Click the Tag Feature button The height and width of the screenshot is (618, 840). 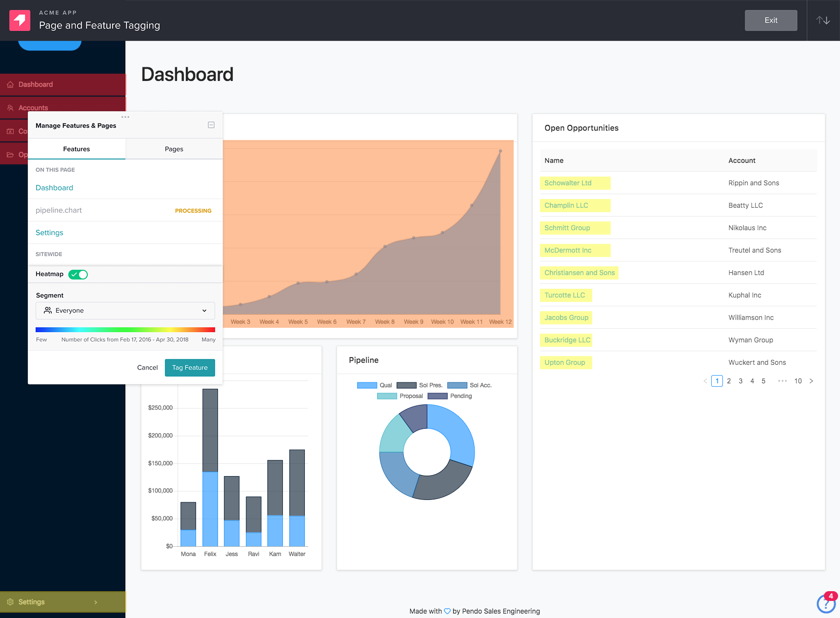[190, 368]
